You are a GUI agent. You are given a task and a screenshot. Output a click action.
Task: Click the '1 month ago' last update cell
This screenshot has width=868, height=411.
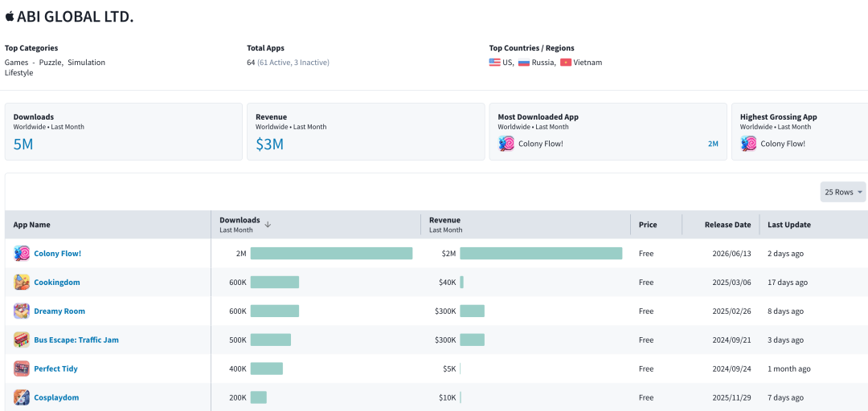click(789, 368)
